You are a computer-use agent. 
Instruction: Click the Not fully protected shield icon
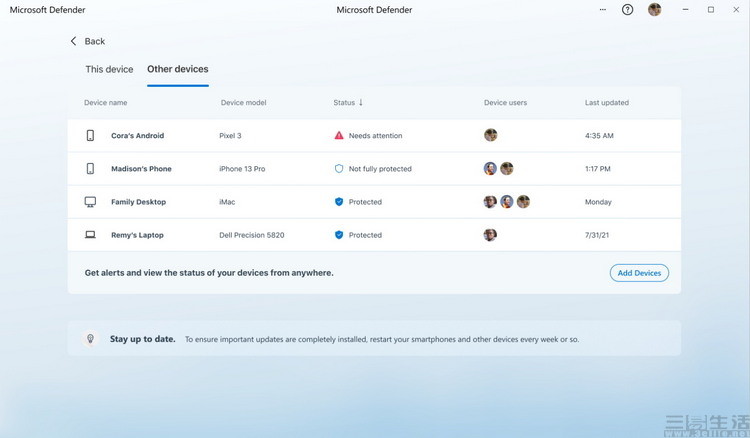click(339, 169)
